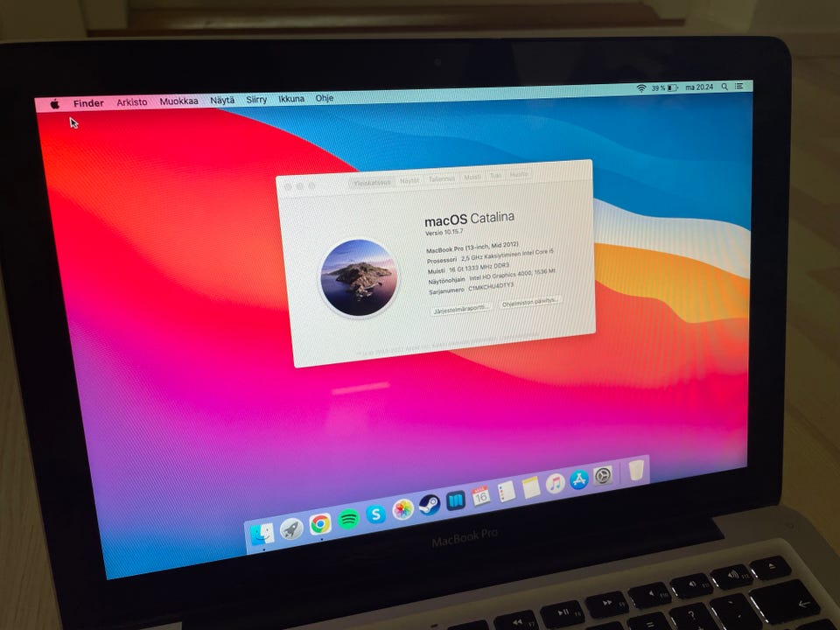Click the Catalina island image
Screen dimensions: 840x630
[359, 278]
